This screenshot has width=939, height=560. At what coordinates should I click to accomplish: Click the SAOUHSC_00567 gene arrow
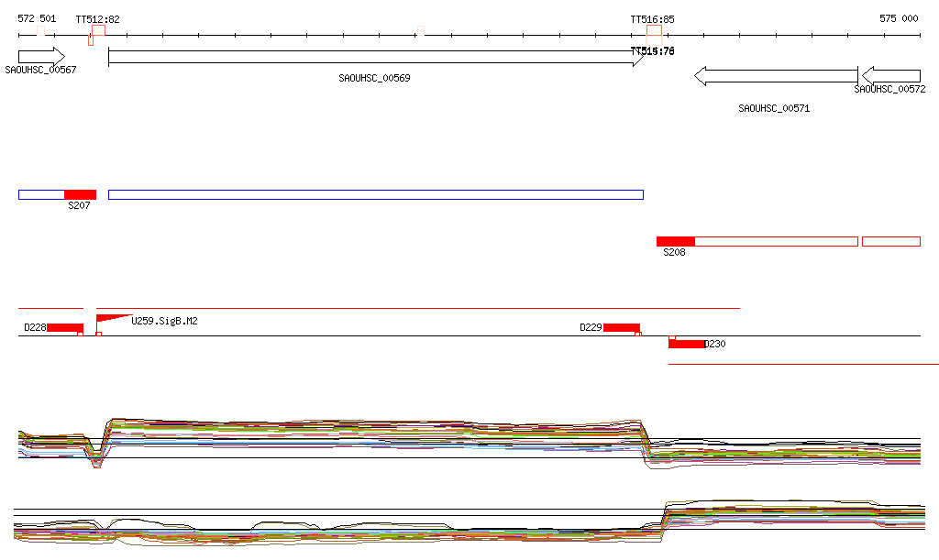[41, 57]
